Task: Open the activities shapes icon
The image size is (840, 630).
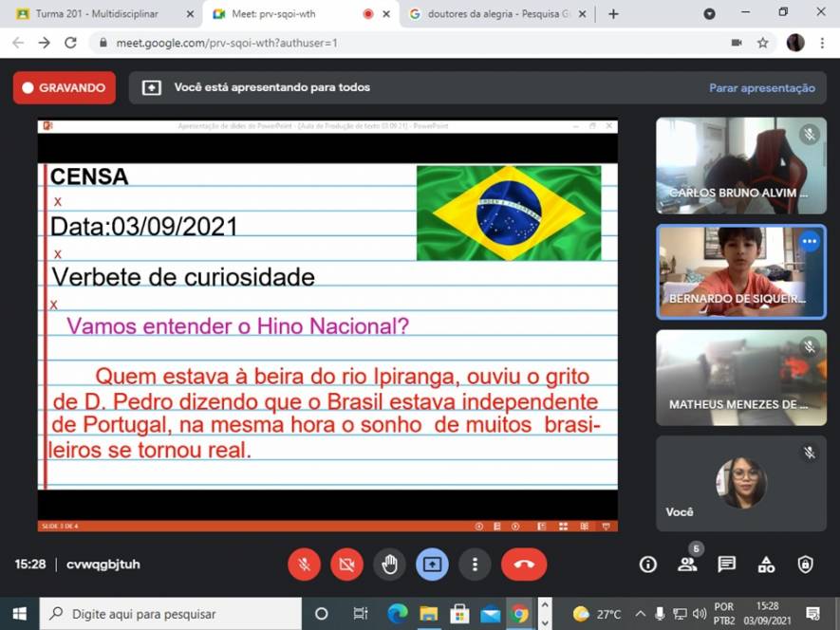Action: coord(766,565)
